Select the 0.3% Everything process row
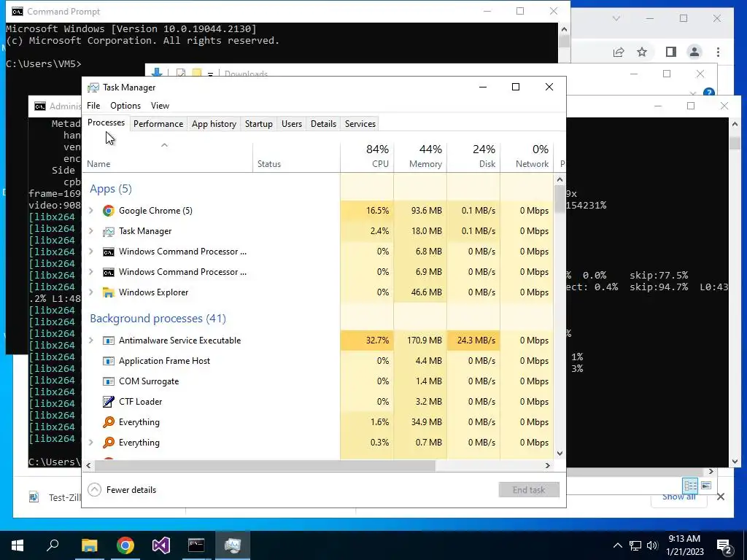This screenshot has height=560, width=747. tap(318, 443)
